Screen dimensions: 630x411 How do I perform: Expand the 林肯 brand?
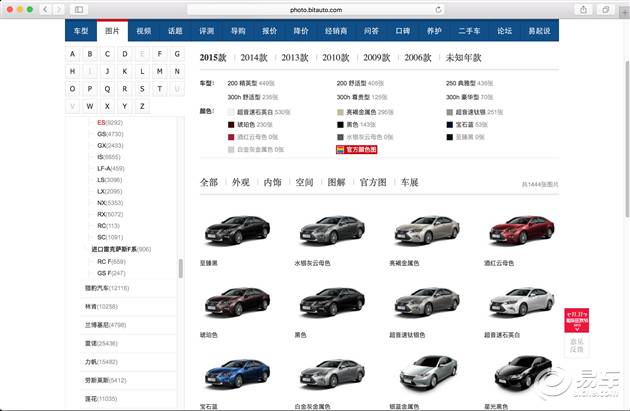(101, 307)
